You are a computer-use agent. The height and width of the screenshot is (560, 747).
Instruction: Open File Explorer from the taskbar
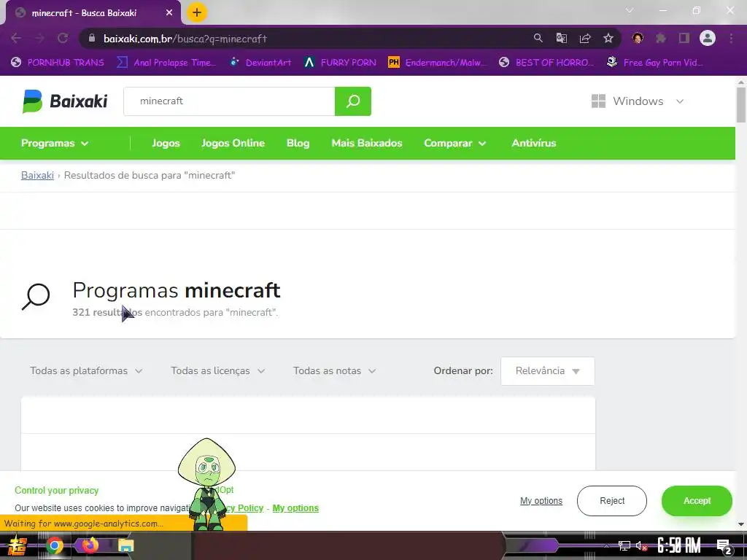125,545
